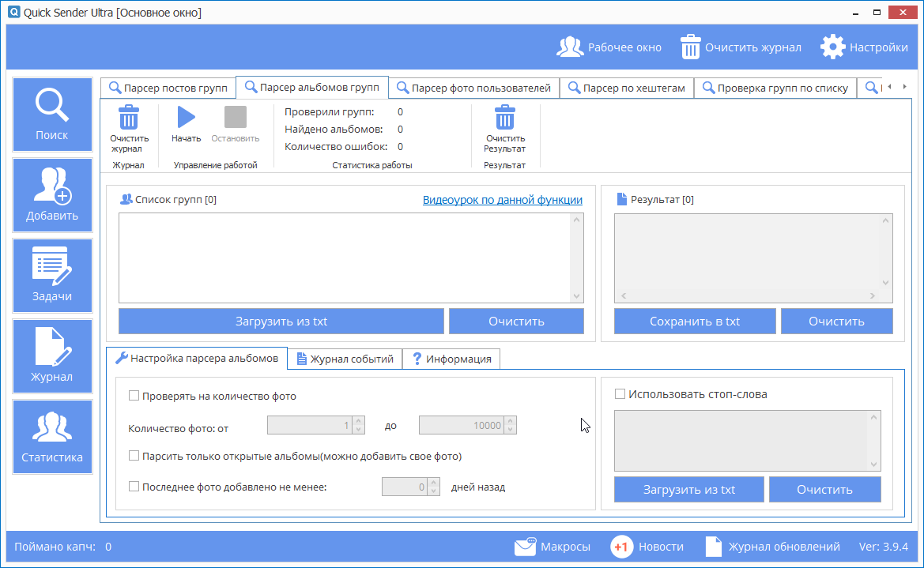Enable Проверять на количество фото checkbox
The width and height of the screenshot is (924, 568).
point(134,396)
